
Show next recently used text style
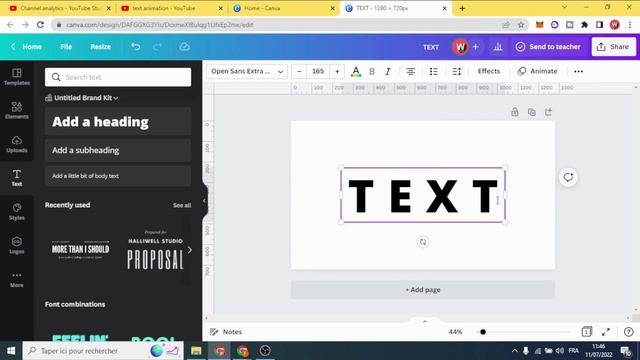(x=189, y=250)
